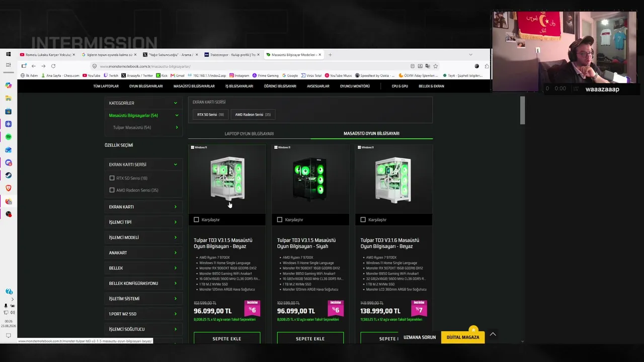Open the Gmail bookmark
The image size is (644, 362).
pyautogui.click(x=178, y=75)
